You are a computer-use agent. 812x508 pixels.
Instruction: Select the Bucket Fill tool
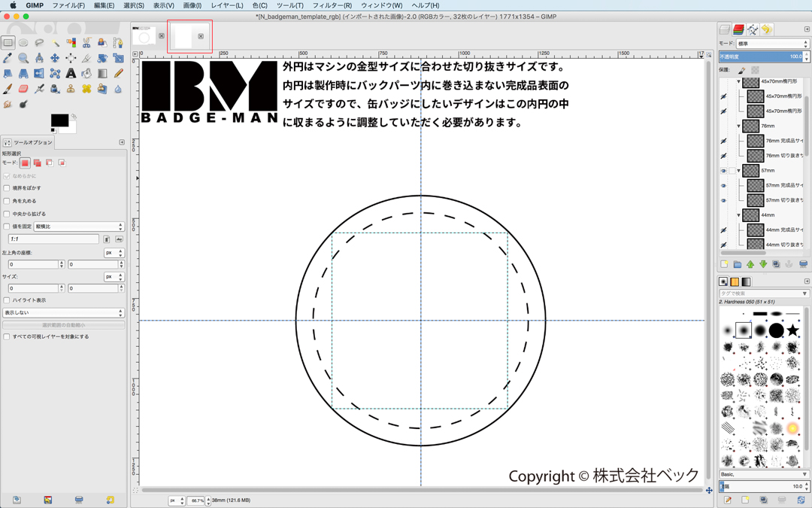coord(86,74)
